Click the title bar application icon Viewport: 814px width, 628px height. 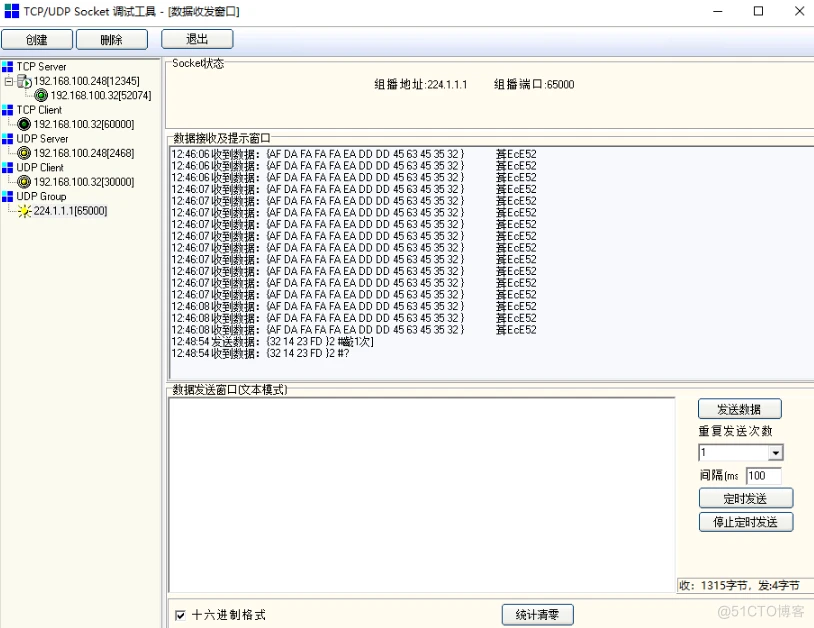pos(13,11)
